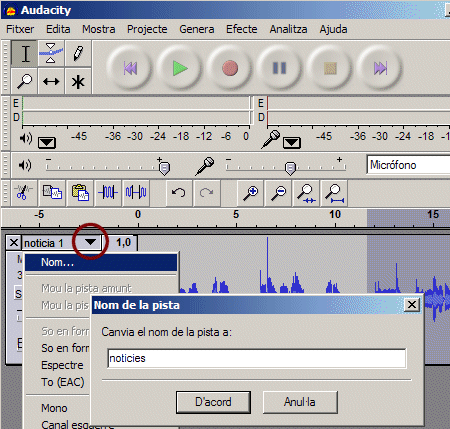The height and width of the screenshot is (429, 450).
Task: Open the Fitxer menu
Action: (20, 29)
